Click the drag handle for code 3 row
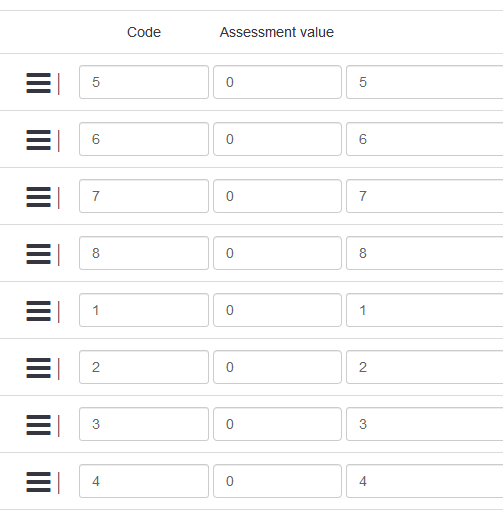503x513 pixels. click(38, 425)
